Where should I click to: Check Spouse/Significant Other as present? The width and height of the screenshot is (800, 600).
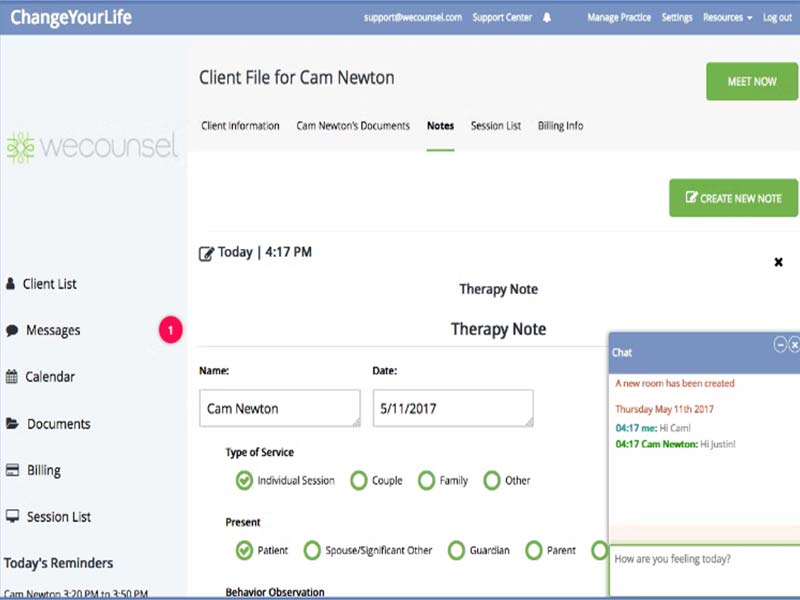click(312, 551)
